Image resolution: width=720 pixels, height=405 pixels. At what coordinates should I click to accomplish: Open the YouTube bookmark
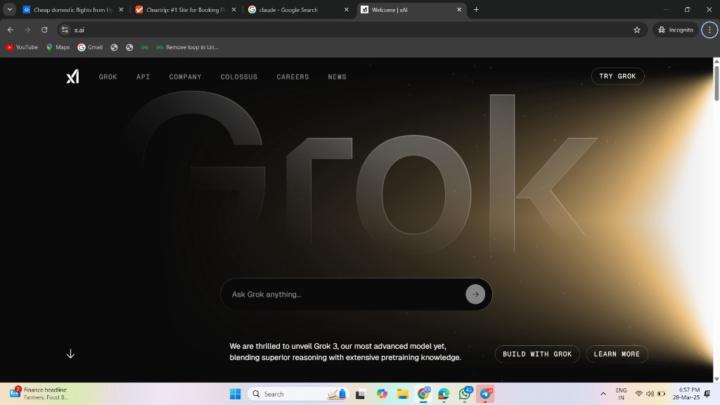[x=22, y=47]
